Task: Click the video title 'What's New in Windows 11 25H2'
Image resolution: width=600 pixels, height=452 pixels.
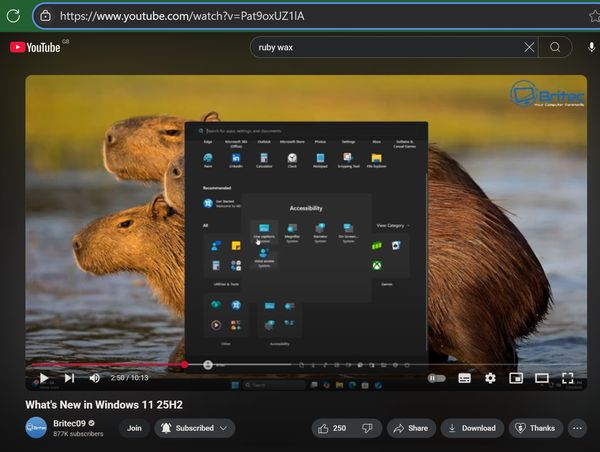Action: coord(104,405)
